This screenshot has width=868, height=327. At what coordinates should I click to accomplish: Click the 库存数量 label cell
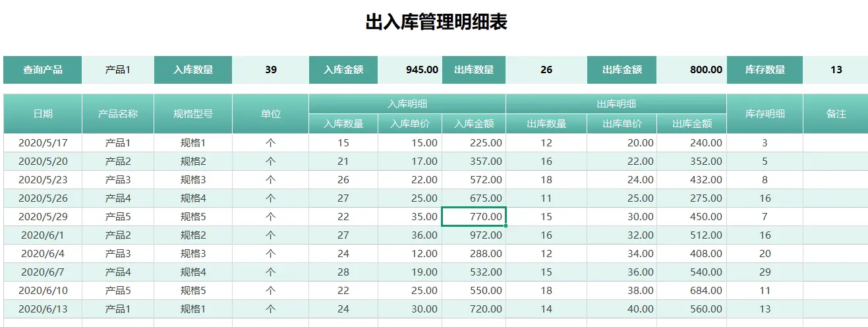(765, 70)
